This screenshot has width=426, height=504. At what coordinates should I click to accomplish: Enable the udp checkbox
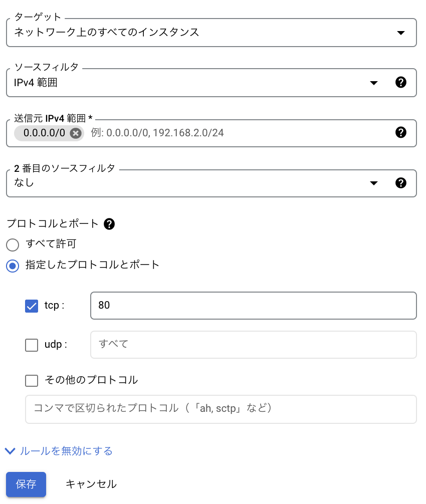(31, 345)
